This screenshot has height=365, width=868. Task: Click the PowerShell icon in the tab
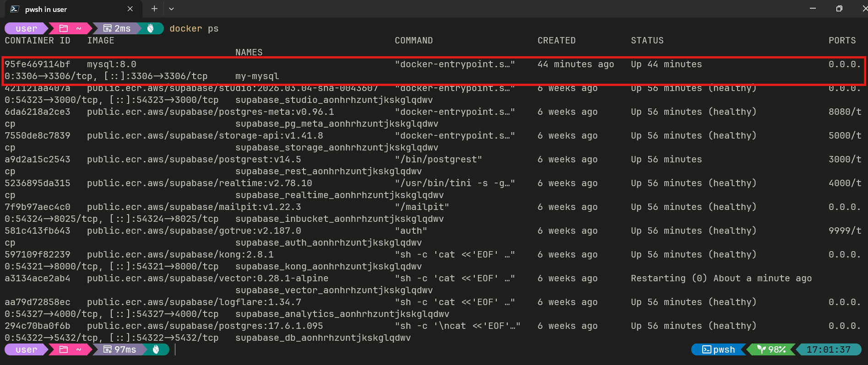pos(15,9)
